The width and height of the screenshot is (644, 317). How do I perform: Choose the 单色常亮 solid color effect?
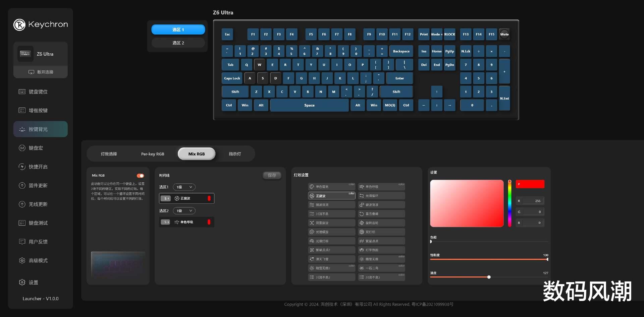coord(331,187)
